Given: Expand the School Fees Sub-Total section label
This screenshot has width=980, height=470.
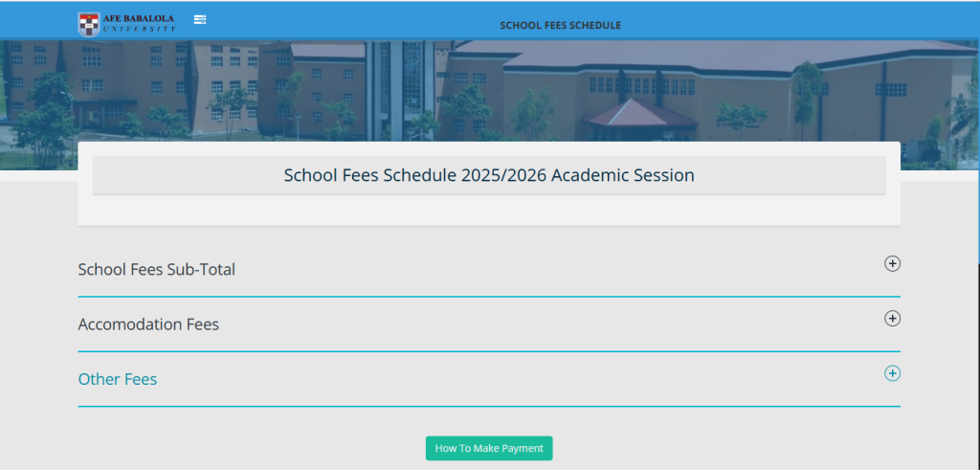Looking at the screenshot, I should (x=157, y=270).
